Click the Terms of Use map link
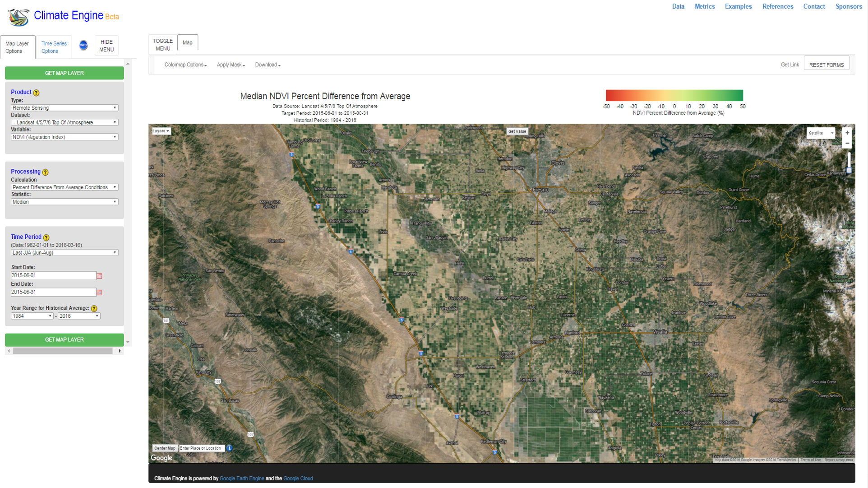 pyautogui.click(x=811, y=460)
